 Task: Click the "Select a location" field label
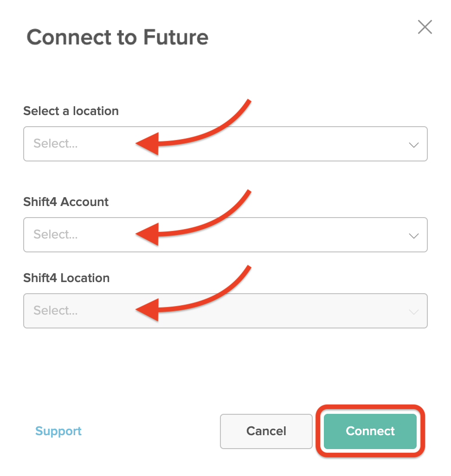point(71,111)
